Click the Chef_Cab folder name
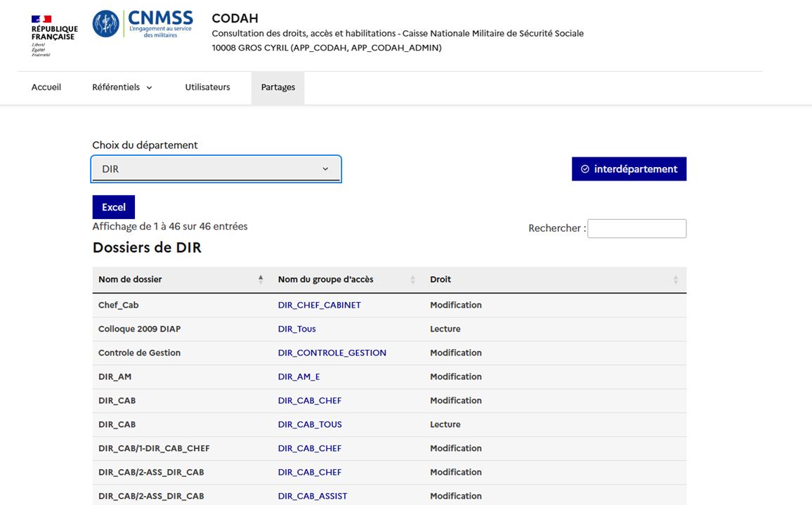 coord(119,305)
